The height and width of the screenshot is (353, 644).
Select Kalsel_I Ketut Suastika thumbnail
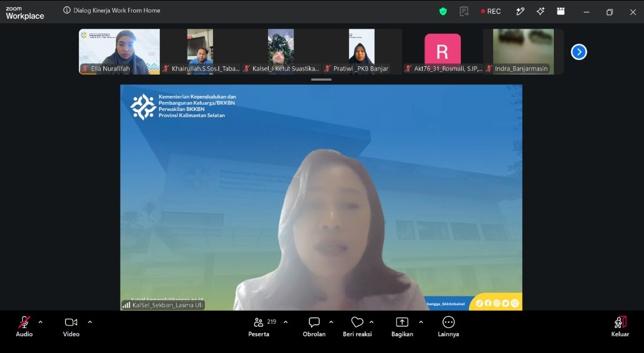(x=281, y=51)
